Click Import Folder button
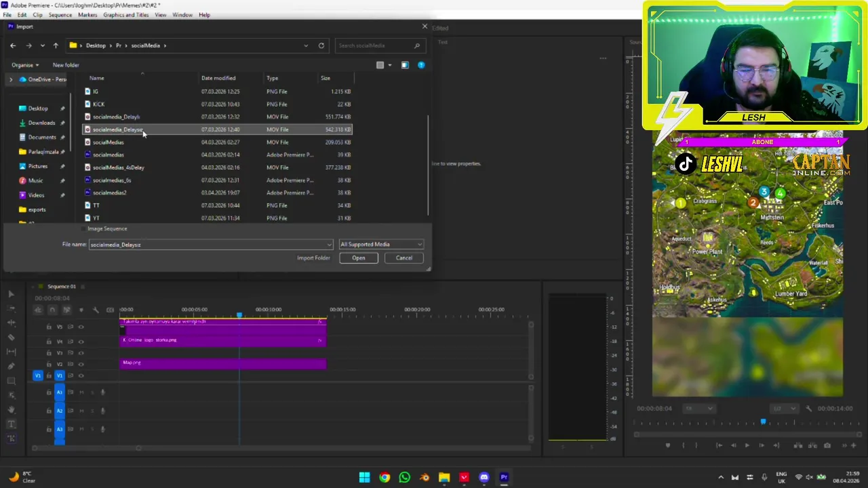Viewport: 868px width, 488px height. [313, 258]
